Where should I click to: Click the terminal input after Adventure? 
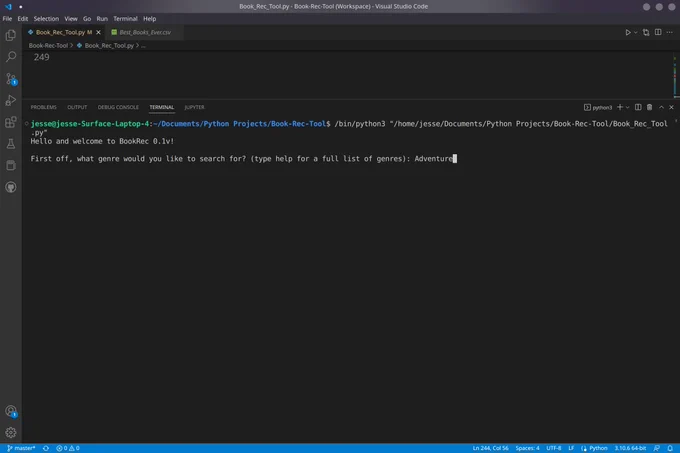[x=455, y=159]
